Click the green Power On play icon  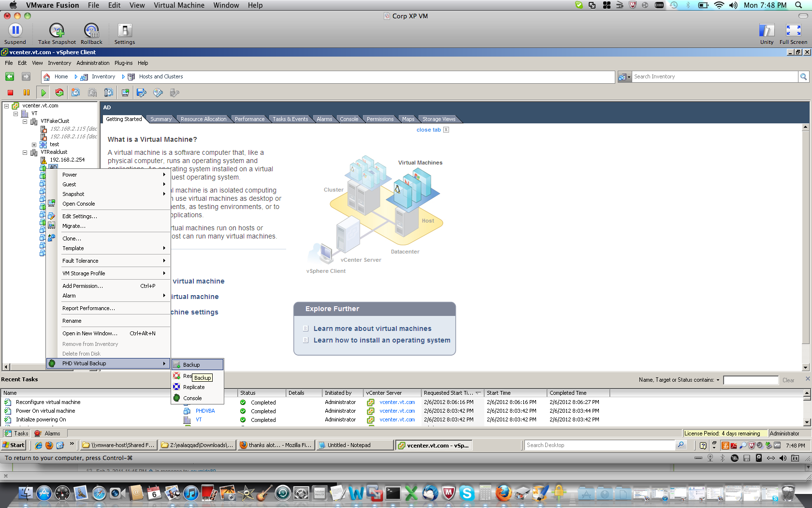[43, 92]
